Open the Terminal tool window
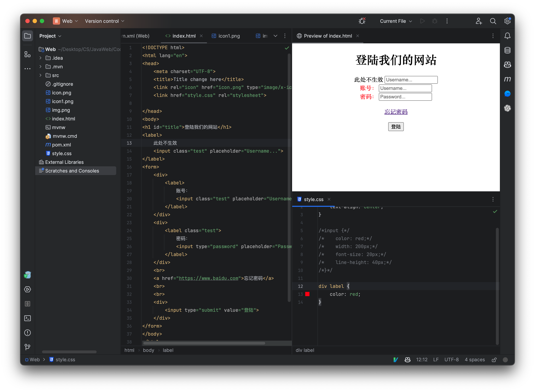Image resolution: width=535 pixels, height=392 pixels. coord(28,318)
